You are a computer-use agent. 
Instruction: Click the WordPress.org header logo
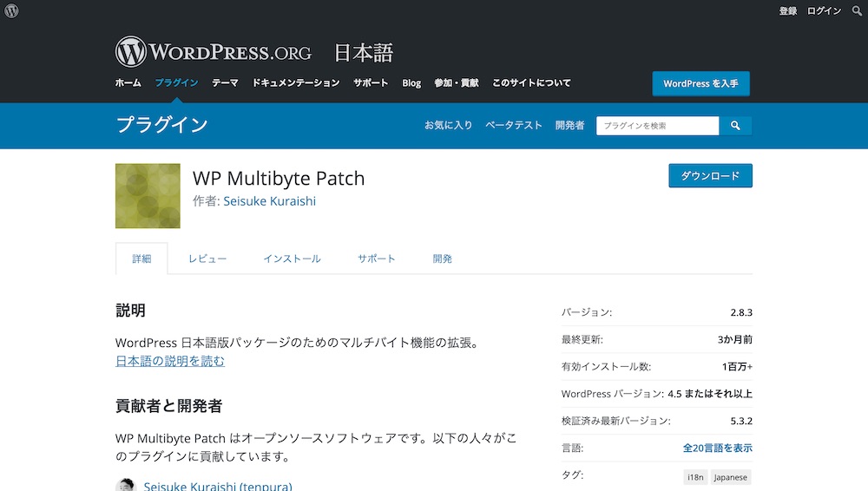pos(214,52)
